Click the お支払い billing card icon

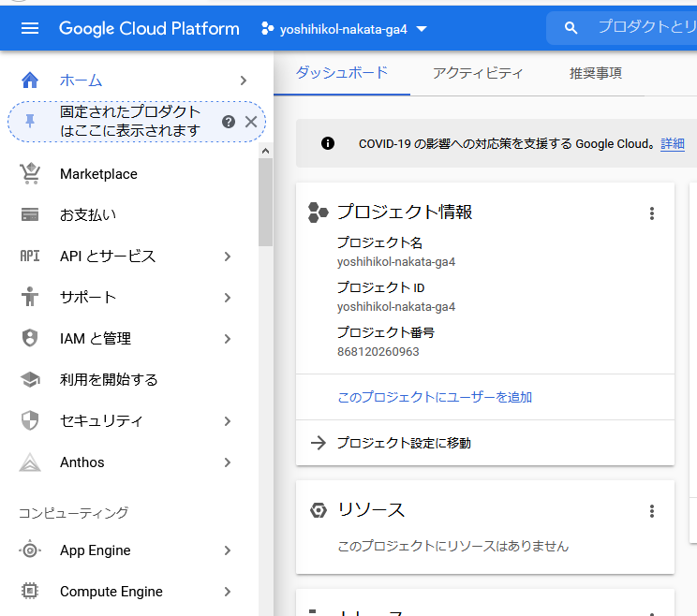[x=30, y=214]
